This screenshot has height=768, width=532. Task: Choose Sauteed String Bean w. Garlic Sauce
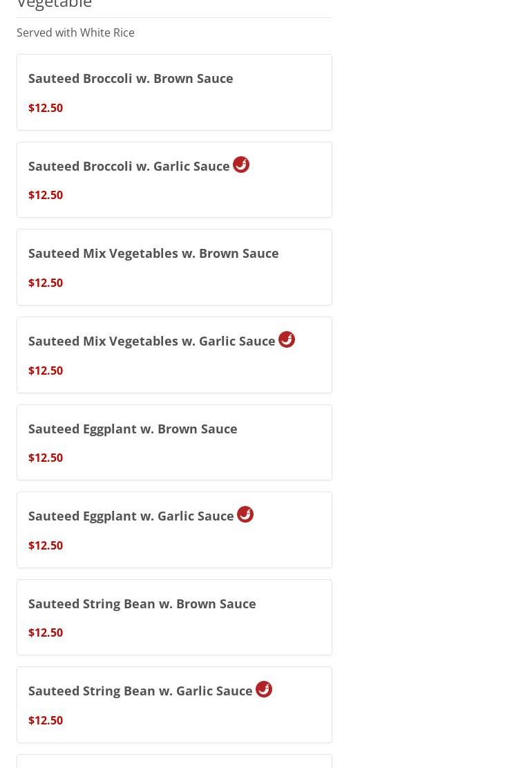click(x=140, y=691)
